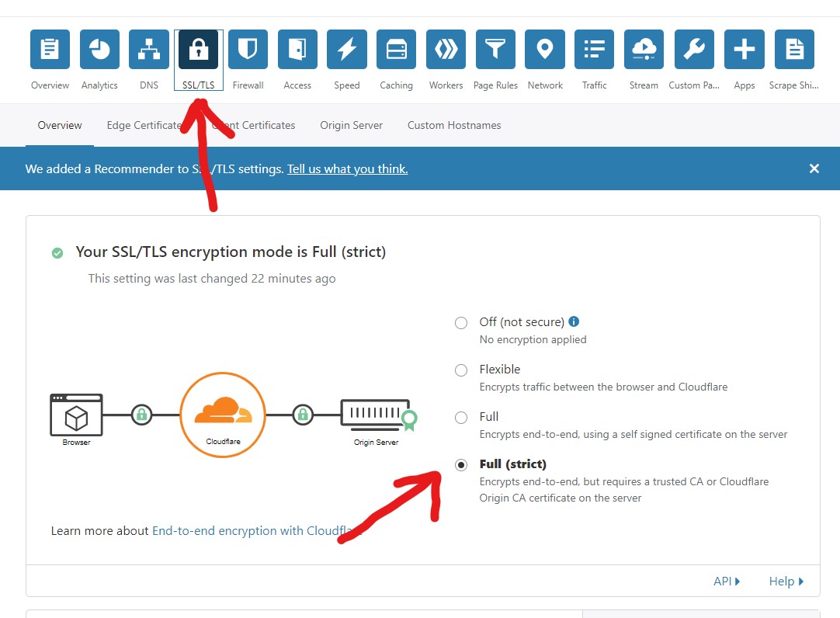Switch to the Edge Certificates tab
840x618 pixels.
(x=144, y=125)
